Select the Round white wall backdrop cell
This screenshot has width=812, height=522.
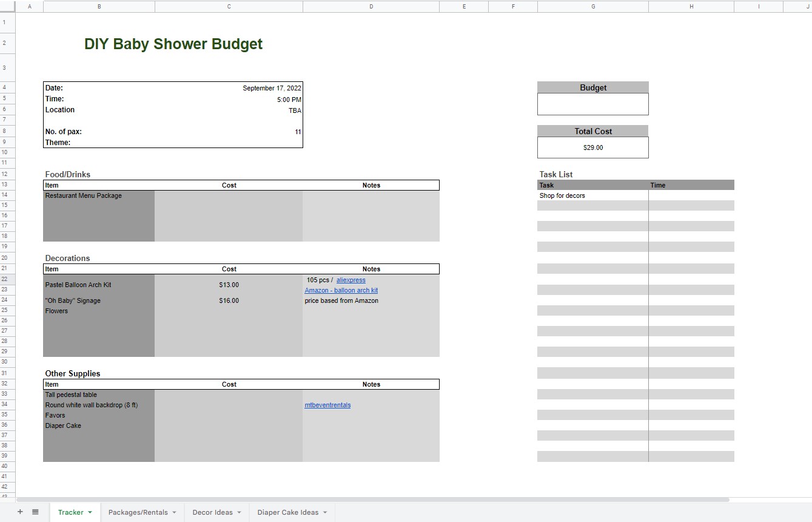pyautogui.click(x=99, y=405)
